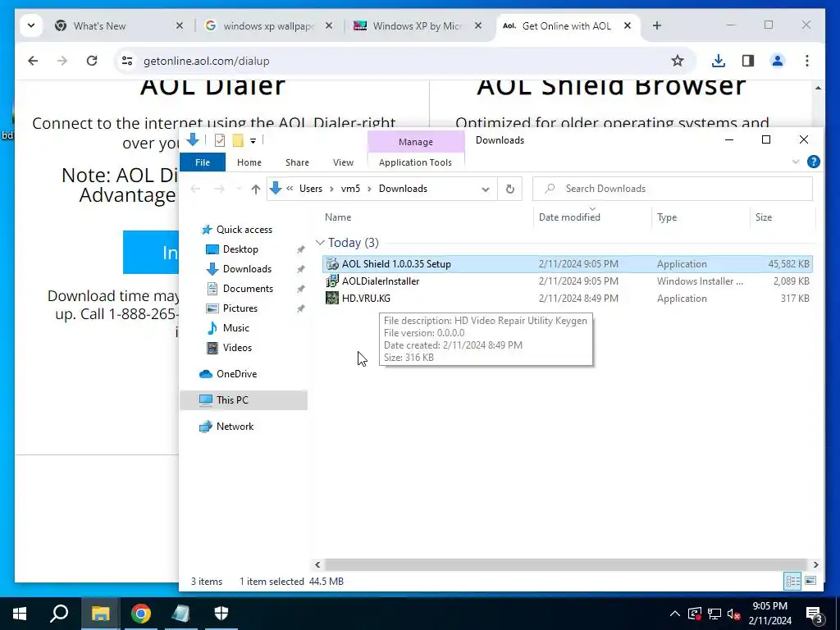This screenshot has height=630, width=840.
Task: Open Chrome three-dot menu
Action: coord(807,61)
